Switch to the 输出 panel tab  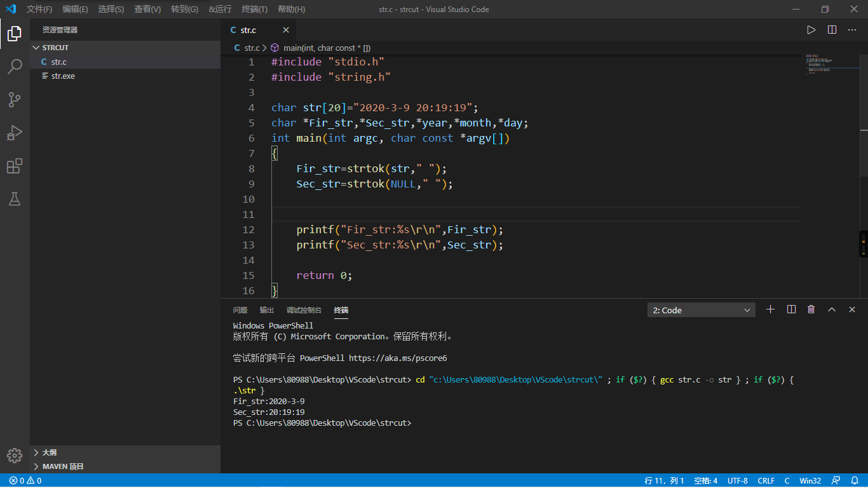(267, 310)
